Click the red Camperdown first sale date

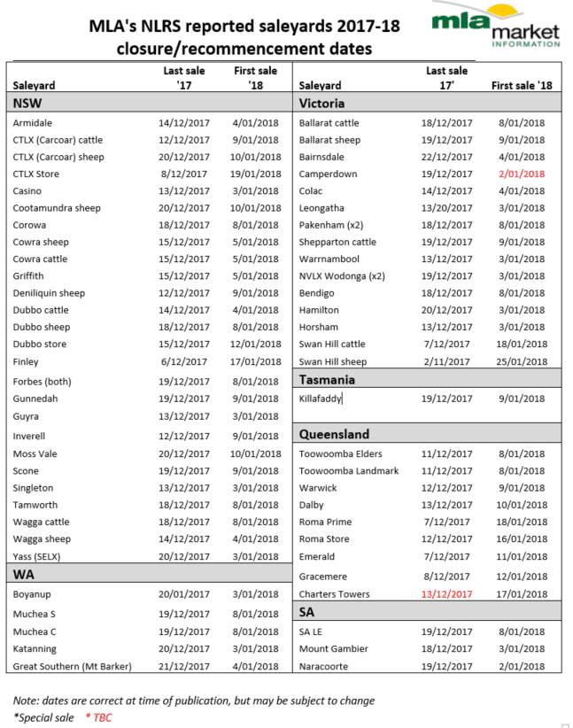[x=522, y=174]
